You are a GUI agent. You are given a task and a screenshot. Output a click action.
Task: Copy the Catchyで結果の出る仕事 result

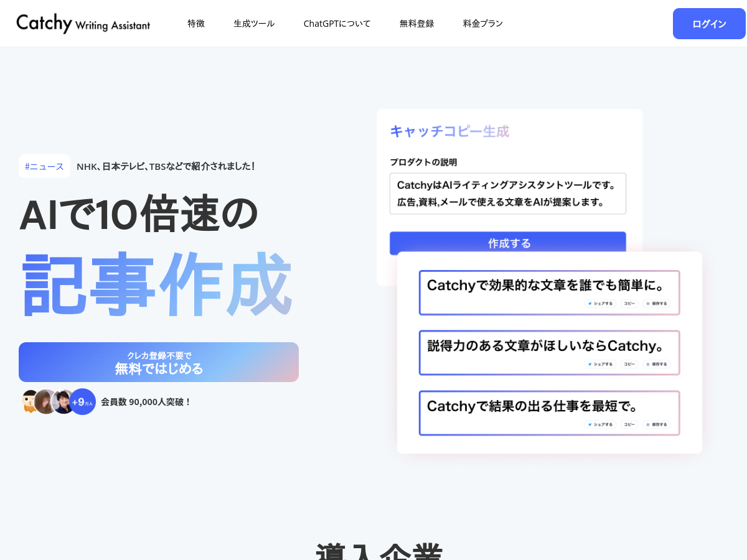pyautogui.click(x=629, y=424)
